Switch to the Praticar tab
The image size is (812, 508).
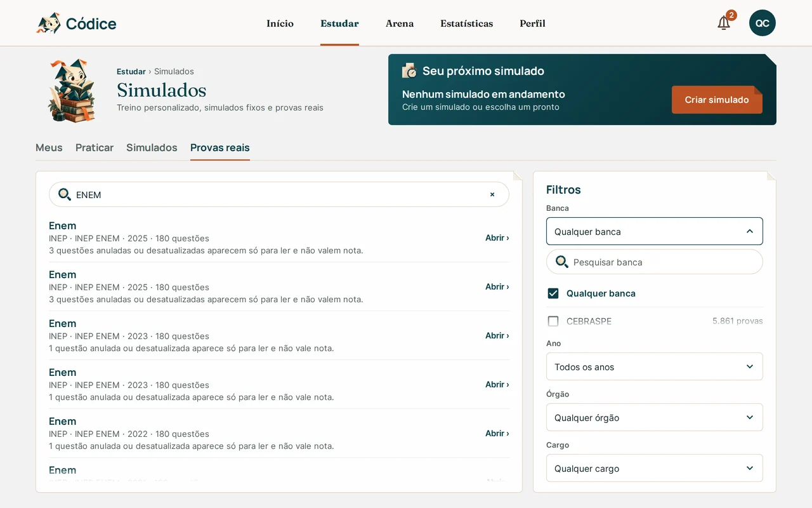95,147
